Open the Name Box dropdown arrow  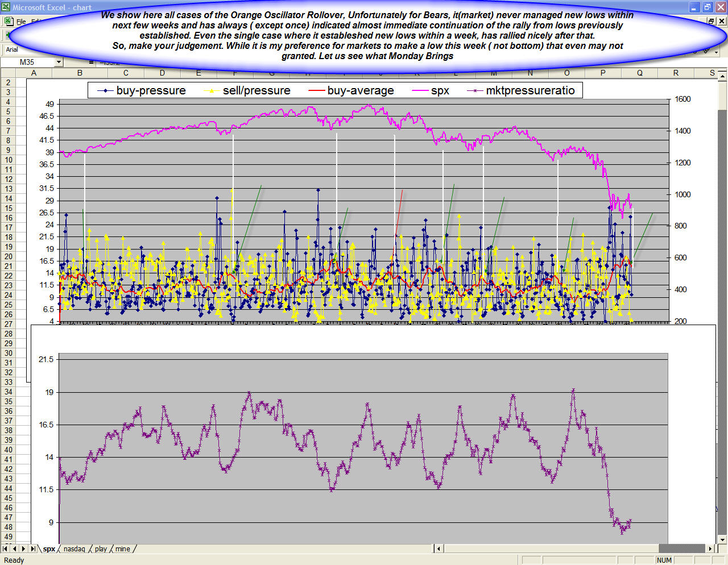pyautogui.click(x=59, y=62)
